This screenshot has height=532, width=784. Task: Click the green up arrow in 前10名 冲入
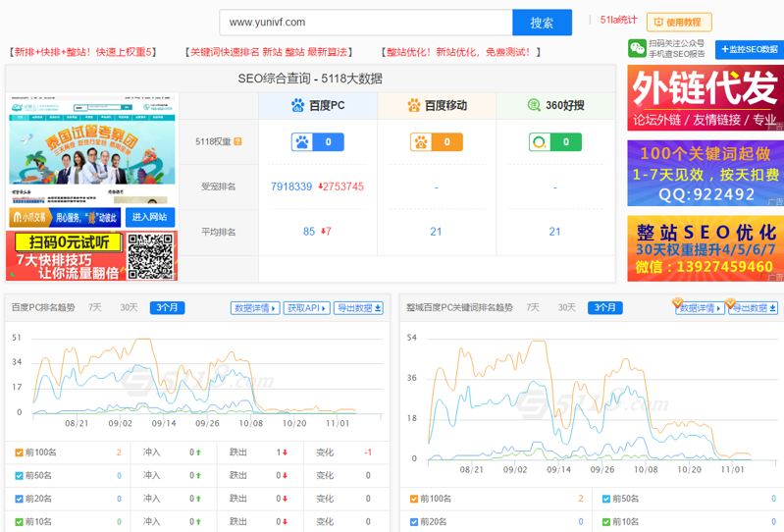[198, 521]
